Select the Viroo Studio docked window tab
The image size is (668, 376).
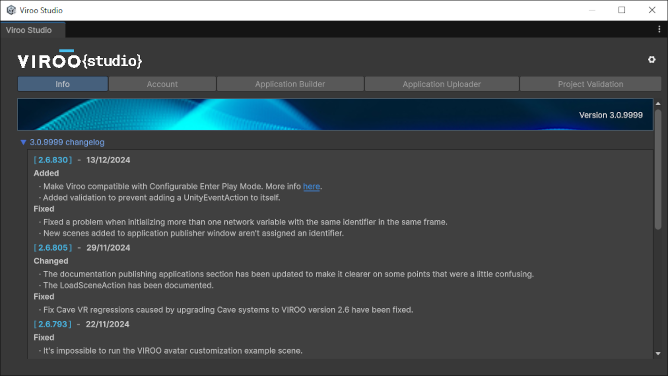click(32, 30)
